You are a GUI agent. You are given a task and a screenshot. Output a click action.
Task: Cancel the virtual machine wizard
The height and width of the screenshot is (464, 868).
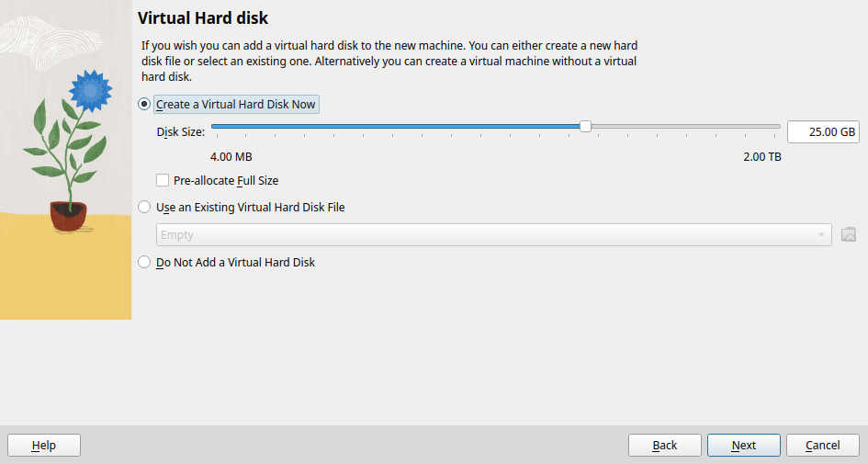click(x=823, y=446)
